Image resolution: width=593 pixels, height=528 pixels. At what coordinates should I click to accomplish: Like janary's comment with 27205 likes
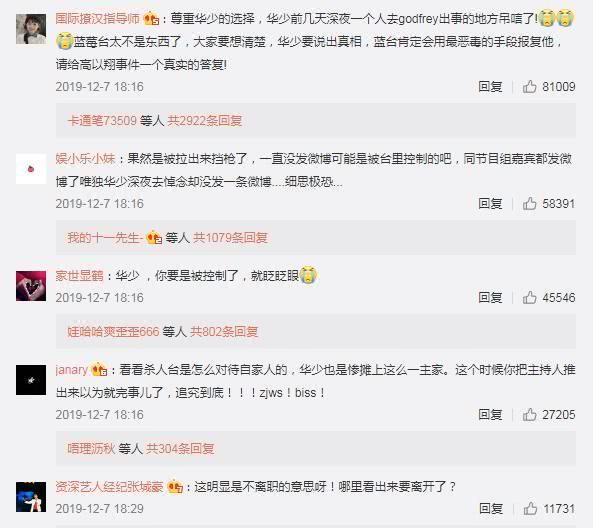click(529, 415)
